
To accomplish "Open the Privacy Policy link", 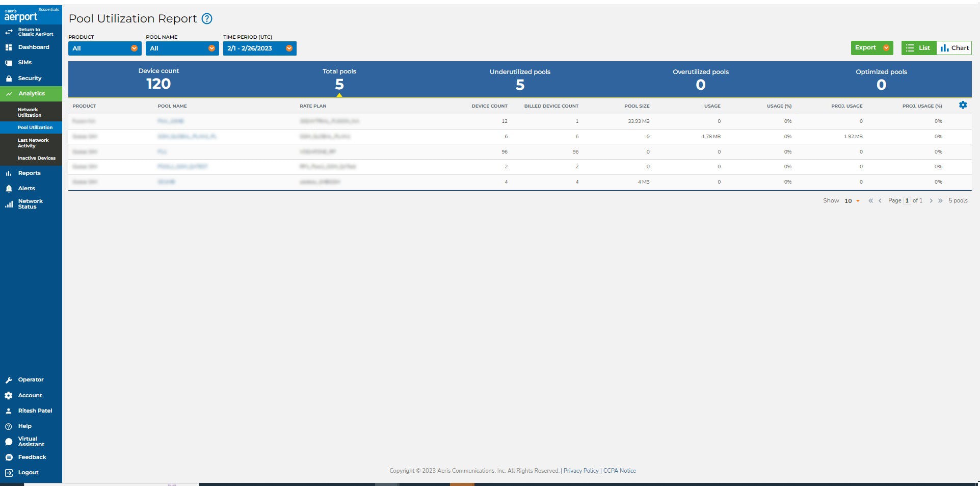I will click(x=580, y=470).
